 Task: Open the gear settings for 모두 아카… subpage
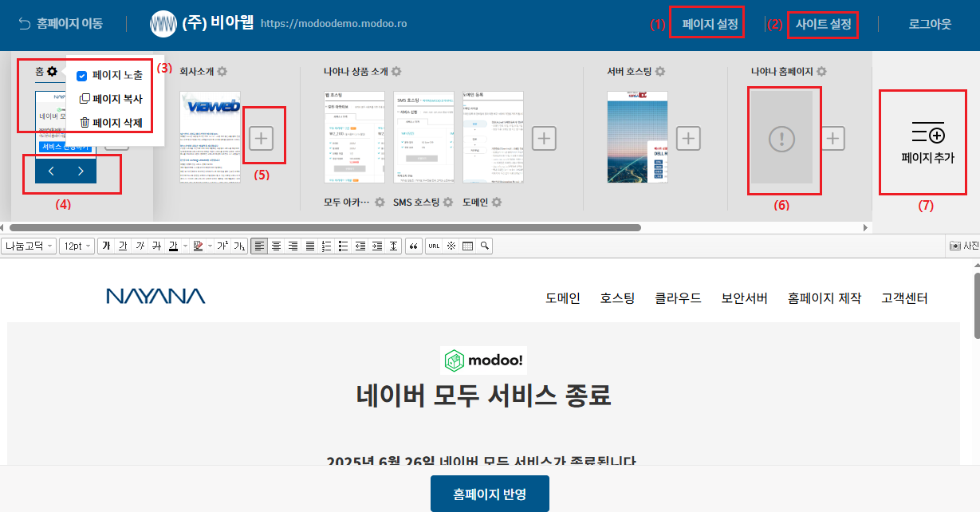click(380, 203)
